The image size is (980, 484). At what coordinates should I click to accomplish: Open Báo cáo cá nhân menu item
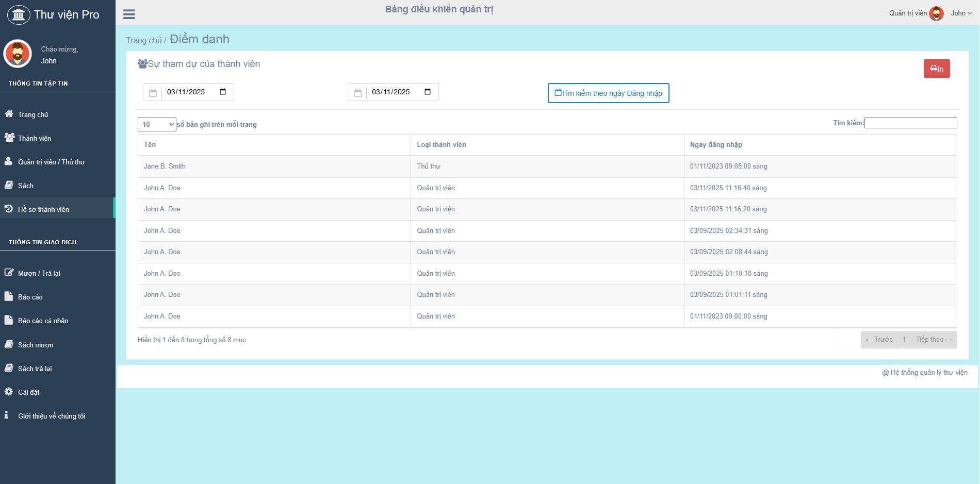pyautogui.click(x=43, y=321)
